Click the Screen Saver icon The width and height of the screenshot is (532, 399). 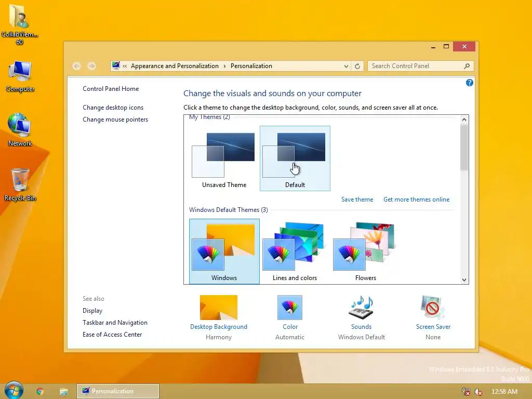(433, 308)
